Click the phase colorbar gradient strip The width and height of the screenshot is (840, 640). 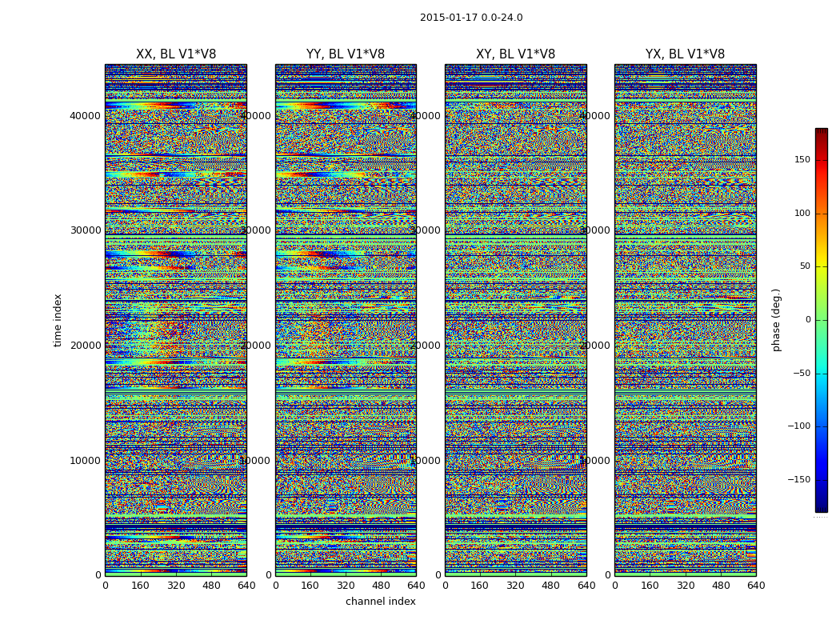point(822,320)
